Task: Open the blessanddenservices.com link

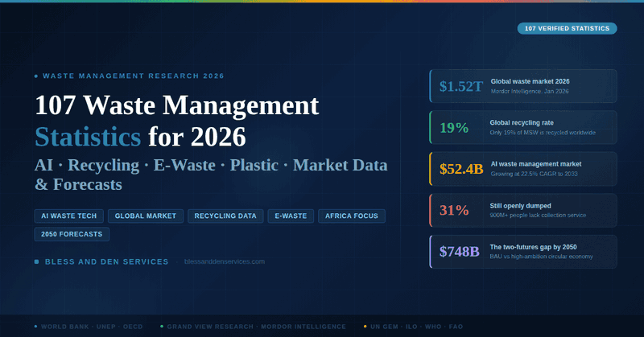Action: 225,261
